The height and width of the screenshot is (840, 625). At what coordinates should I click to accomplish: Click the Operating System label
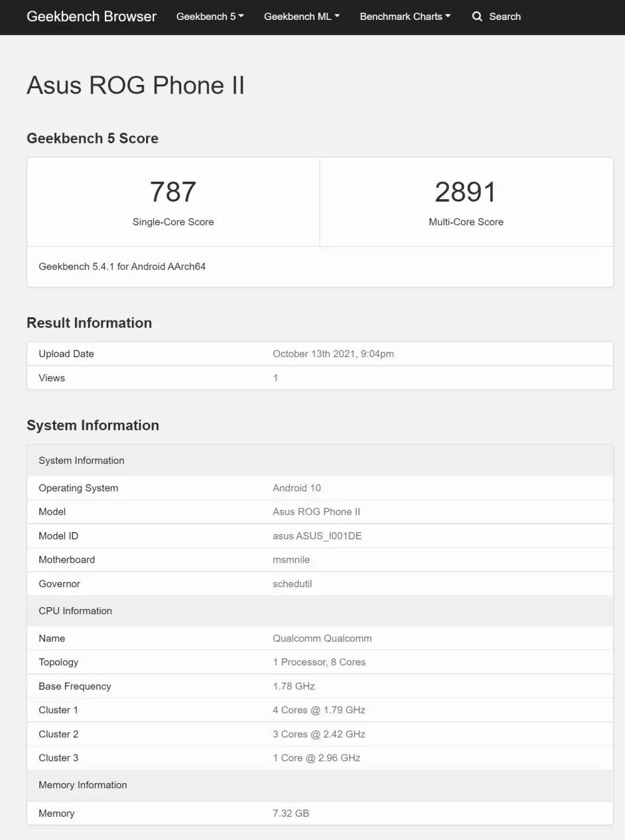point(78,488)
